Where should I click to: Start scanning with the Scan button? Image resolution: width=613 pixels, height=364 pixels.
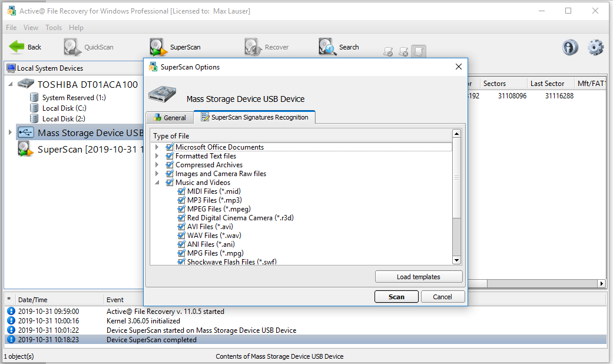point(396,297)
